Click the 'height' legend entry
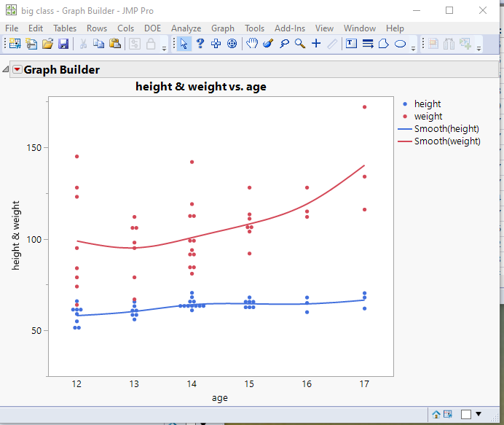The image size is (504, 425). (x=428, y=104)
